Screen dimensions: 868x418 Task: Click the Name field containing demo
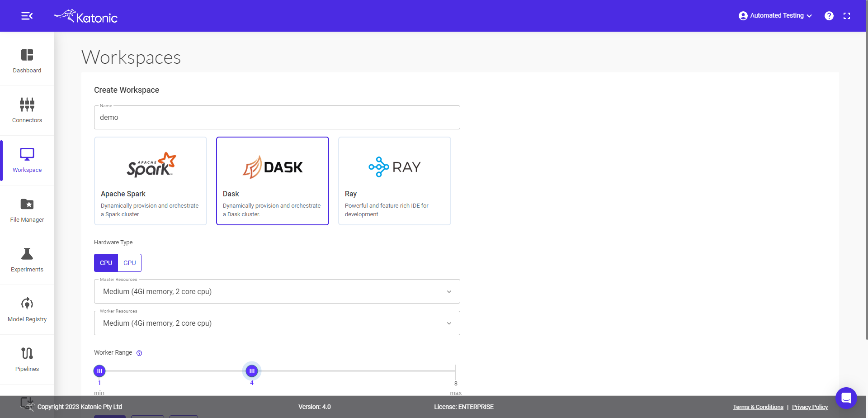[277, 118]
